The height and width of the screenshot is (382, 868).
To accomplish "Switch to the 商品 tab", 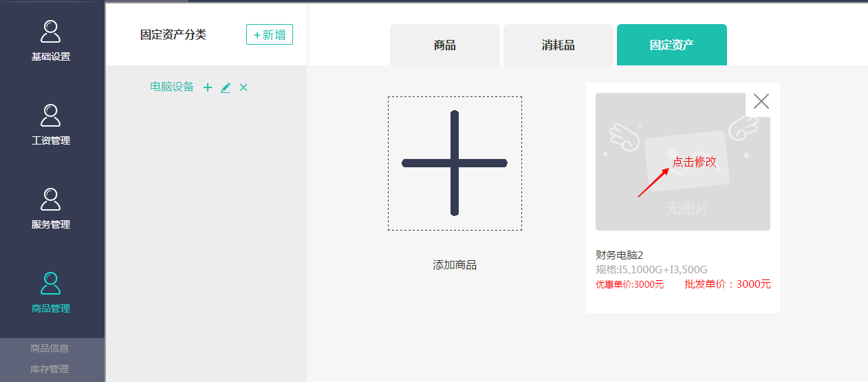I will (x=445, y=45).
